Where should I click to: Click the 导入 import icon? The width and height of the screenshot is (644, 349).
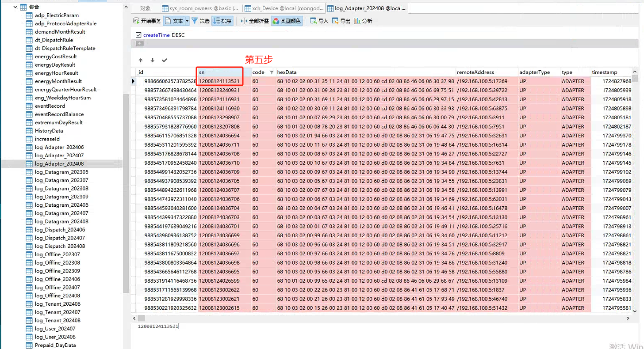[319, 21]
